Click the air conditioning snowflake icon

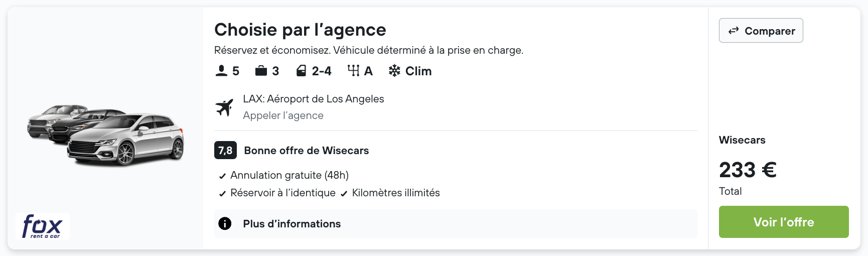tap(394, 71)
